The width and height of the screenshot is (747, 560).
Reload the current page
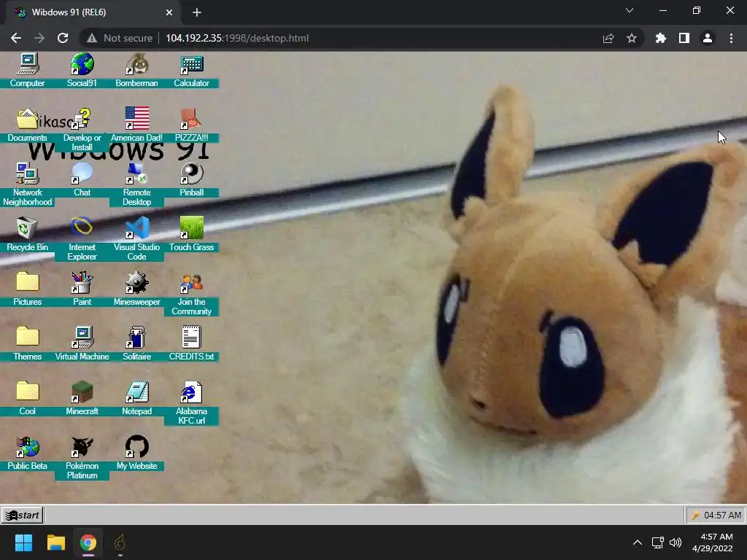point(63,38)
